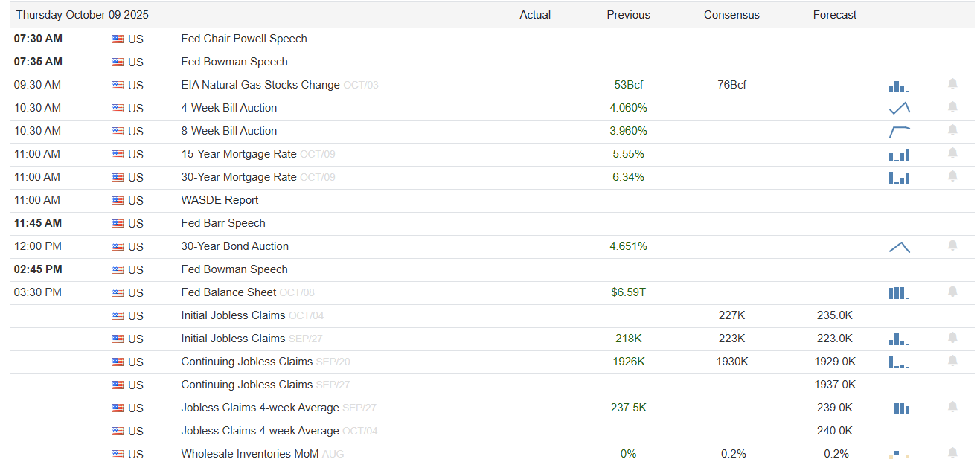Click the Actual column header
Viewport: 980px width, 465px height.
tap(535, 15)
